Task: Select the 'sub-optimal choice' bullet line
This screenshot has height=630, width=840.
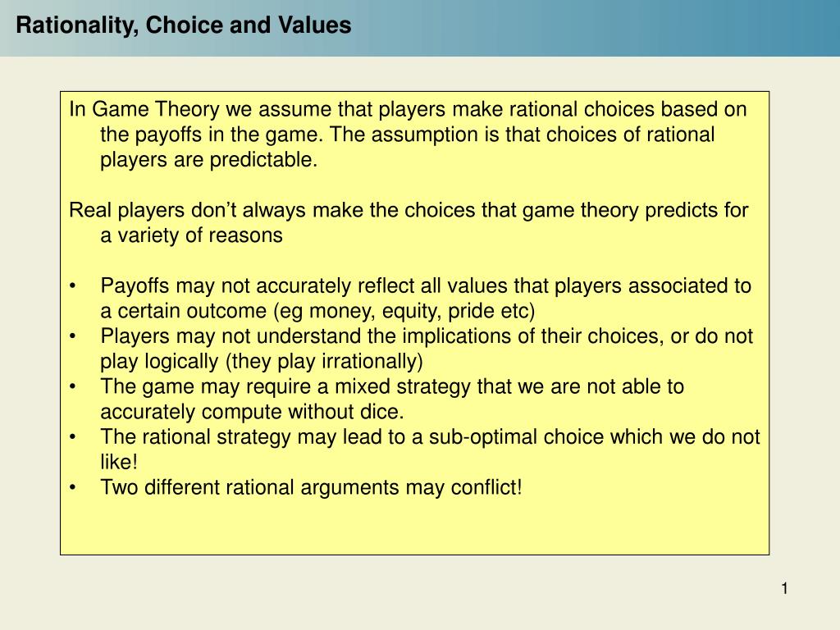Action: click(x=430, y=437)
